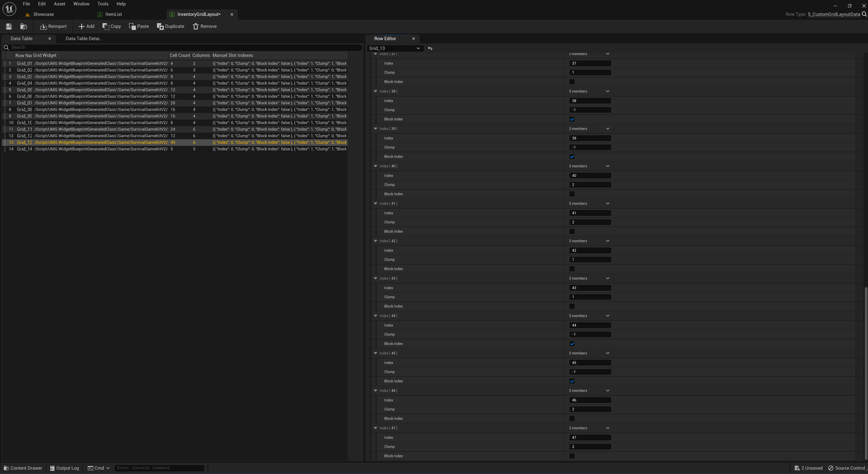Click the Browse to asset icon

click(24, 26)
